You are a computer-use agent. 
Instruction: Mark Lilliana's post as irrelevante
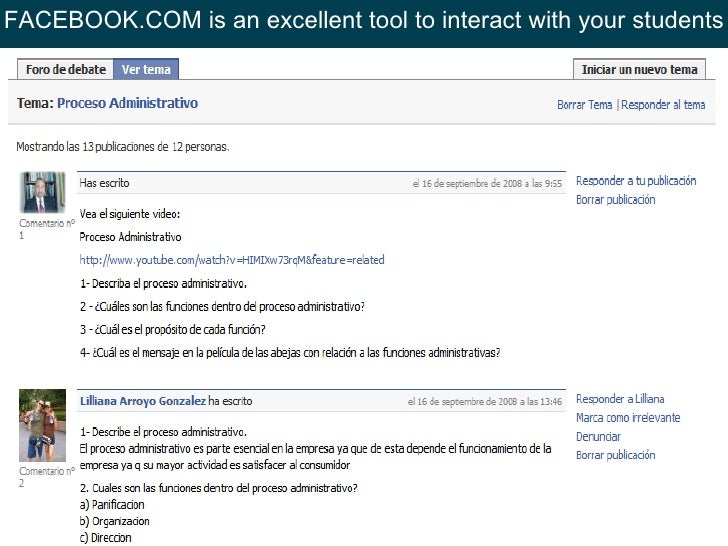627,417
